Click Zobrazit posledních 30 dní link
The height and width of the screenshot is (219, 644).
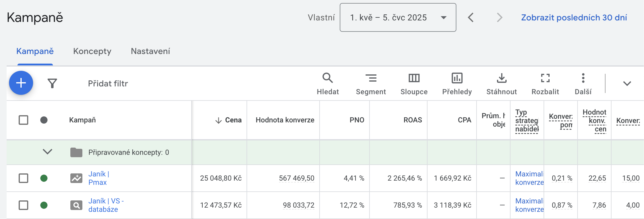pyautogui.click(x=574, y=17)
